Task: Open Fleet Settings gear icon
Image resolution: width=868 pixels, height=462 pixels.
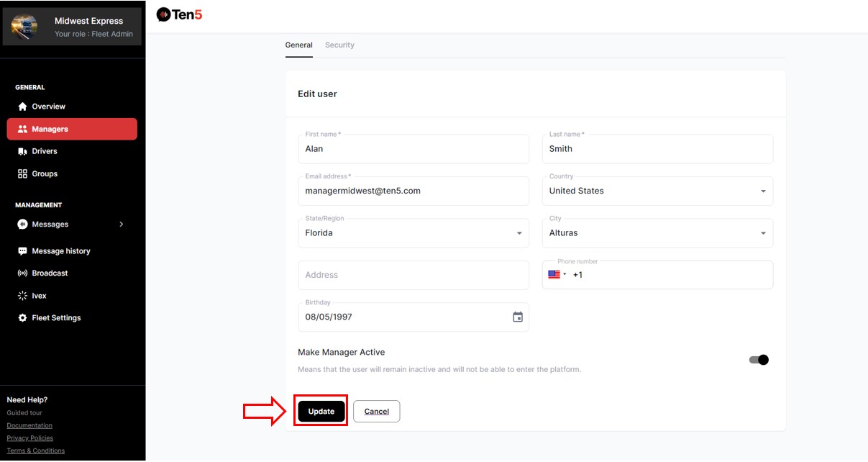Action: (x=22, y=318)
